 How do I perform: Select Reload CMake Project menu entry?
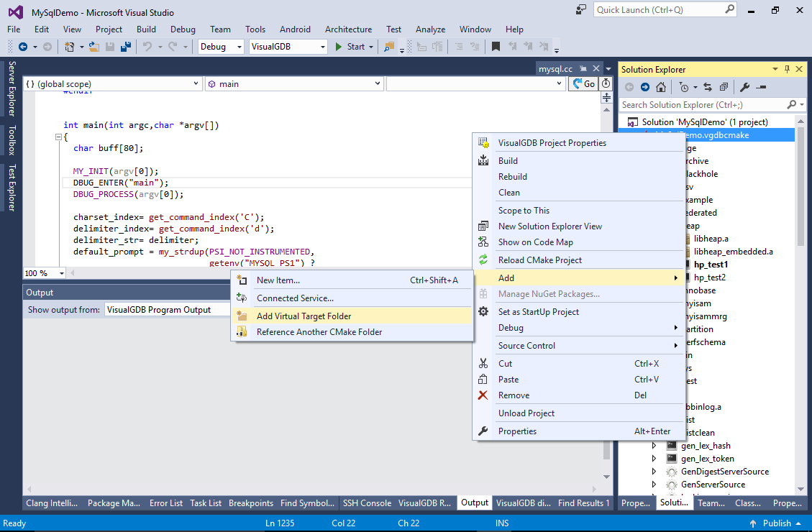tap(539, 260)
